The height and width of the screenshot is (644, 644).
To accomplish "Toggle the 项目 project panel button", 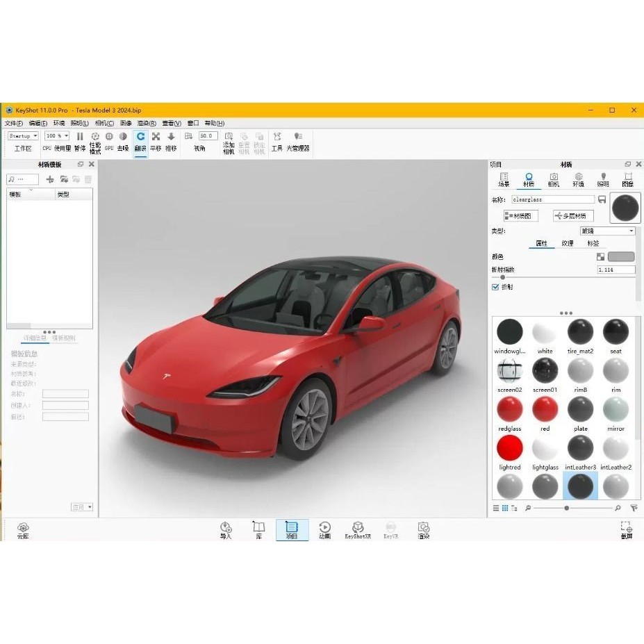I will tap(292, 530).
